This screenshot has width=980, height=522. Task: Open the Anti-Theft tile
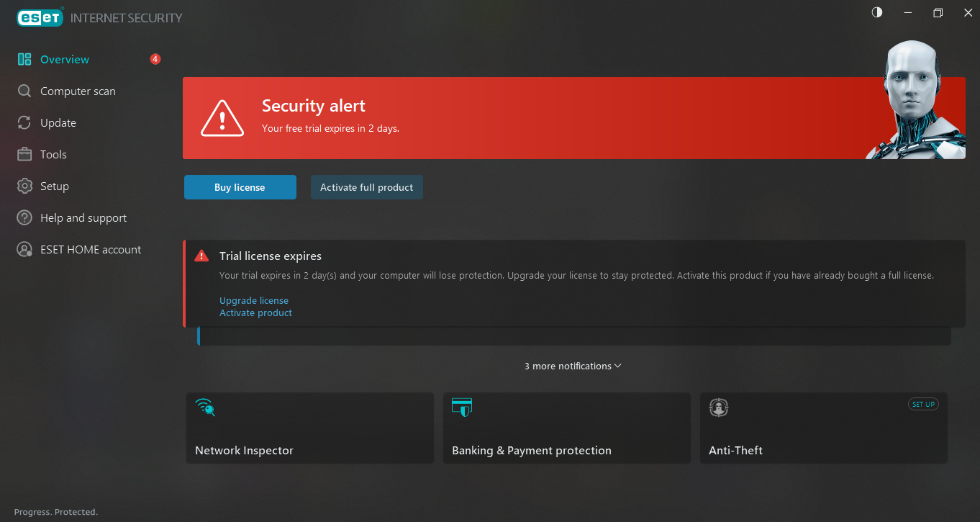(824, 428)
